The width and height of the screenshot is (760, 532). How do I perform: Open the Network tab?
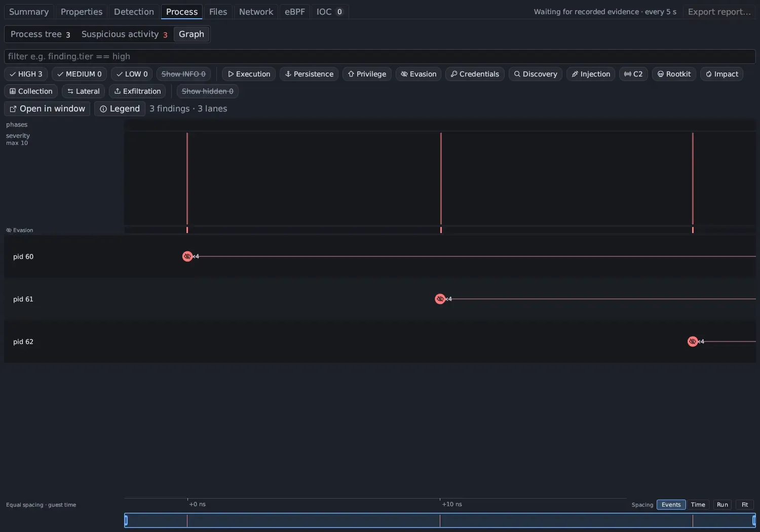click(x=256, y=12)
